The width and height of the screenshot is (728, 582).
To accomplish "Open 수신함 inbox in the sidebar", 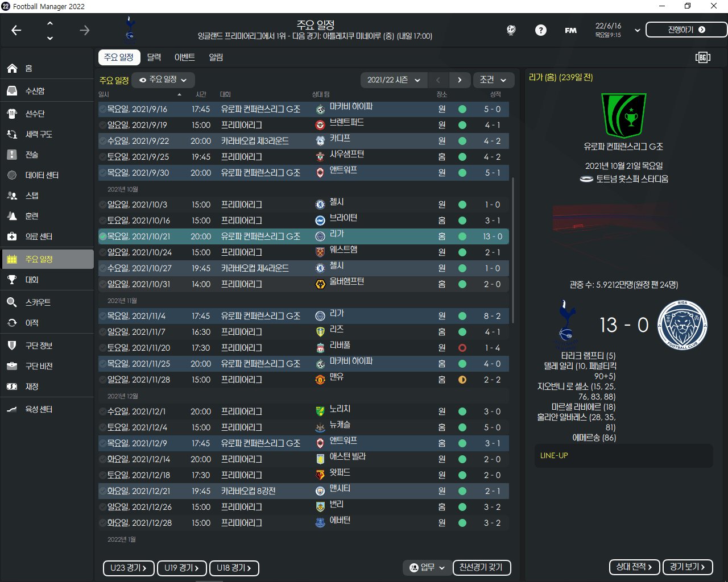I will [x=47, y=91].
